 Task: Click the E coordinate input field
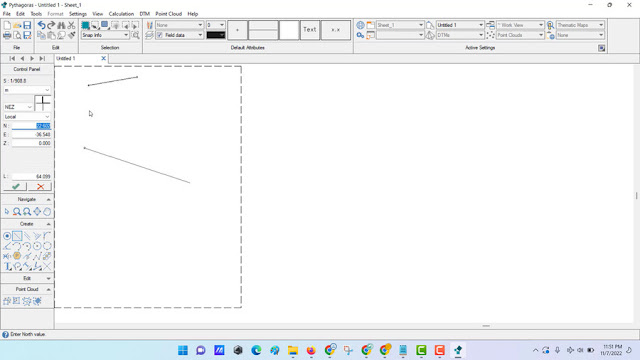[31, 135]
